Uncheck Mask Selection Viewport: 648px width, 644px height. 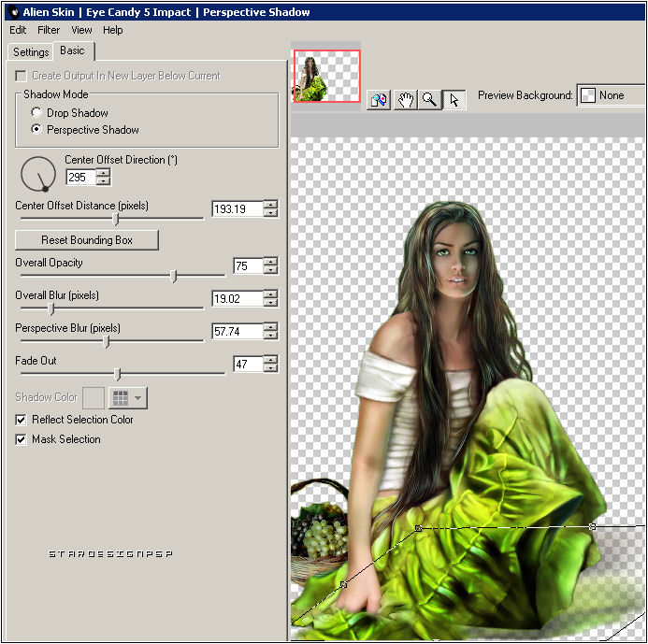21,439
